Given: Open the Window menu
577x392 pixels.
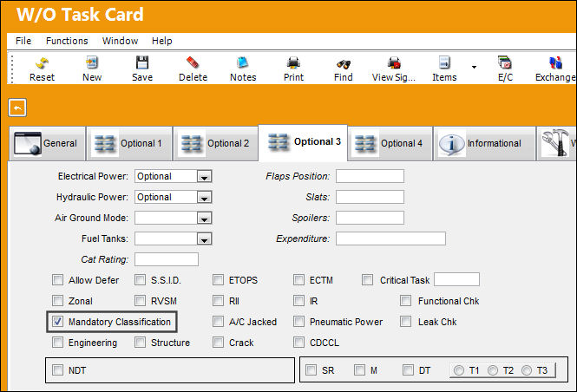Looking at the screenshot, I should click(x=120, y=41).
